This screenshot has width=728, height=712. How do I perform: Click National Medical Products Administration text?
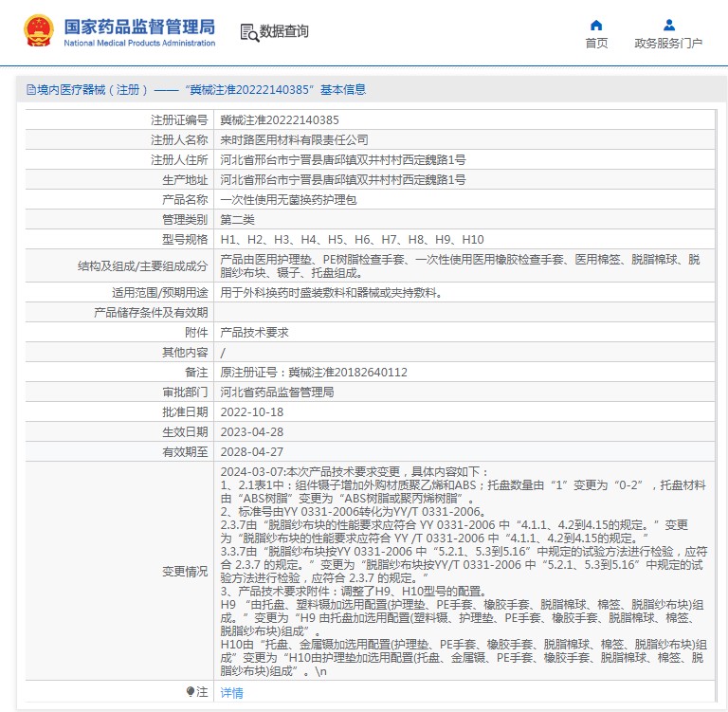click(139, 43)
